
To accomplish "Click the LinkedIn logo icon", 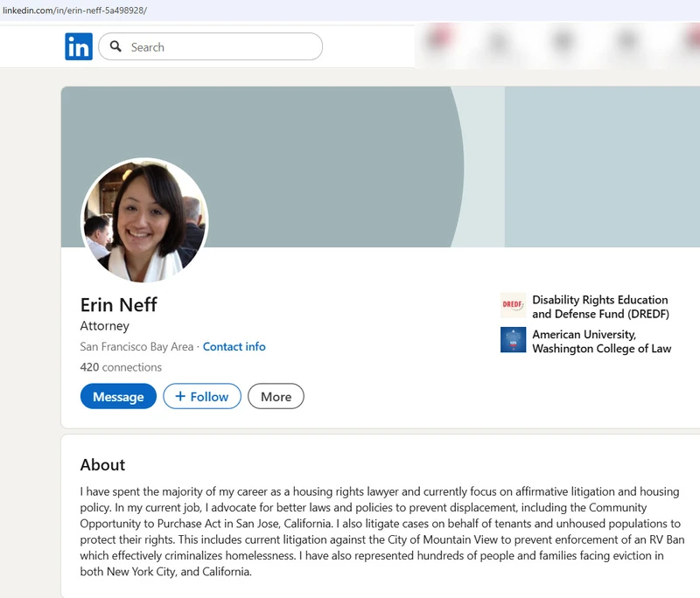I will [x=79, y=46].
